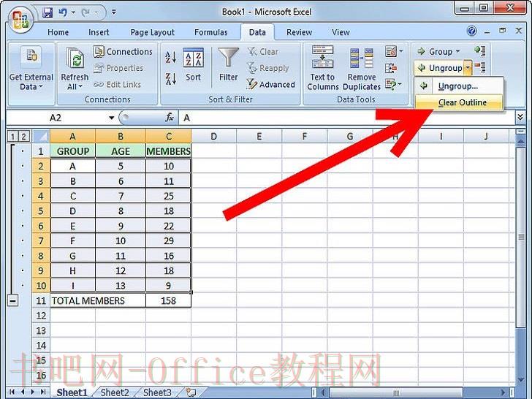Image resolution: width=532 pixels, height=399 pixels.
Task: Sort Z to A descending
Action: (171, 79)
